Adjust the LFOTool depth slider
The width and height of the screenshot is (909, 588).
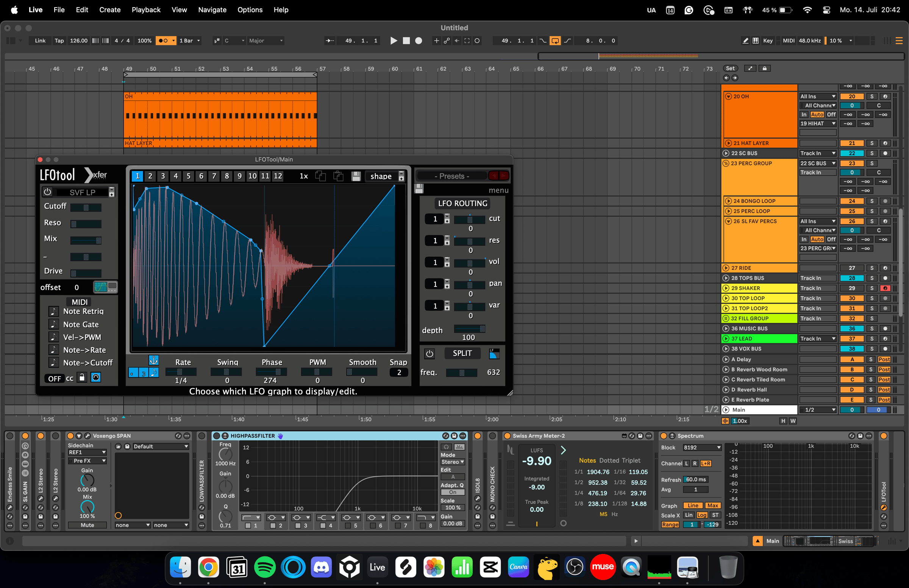pyautogui.click(x=469, y=329)
